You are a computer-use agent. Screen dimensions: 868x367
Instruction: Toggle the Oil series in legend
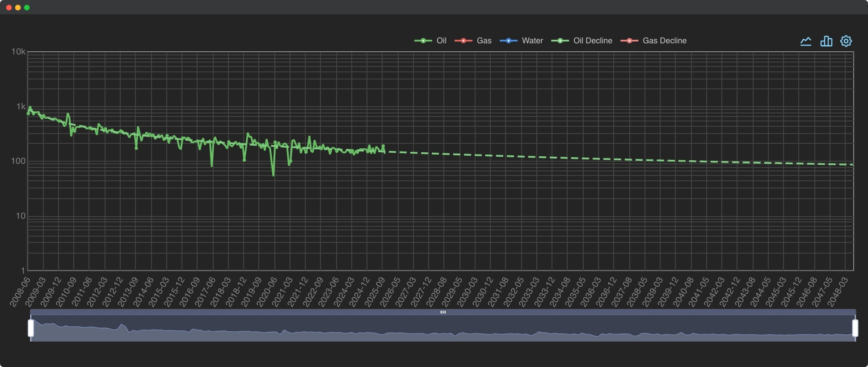coord(430,41)
